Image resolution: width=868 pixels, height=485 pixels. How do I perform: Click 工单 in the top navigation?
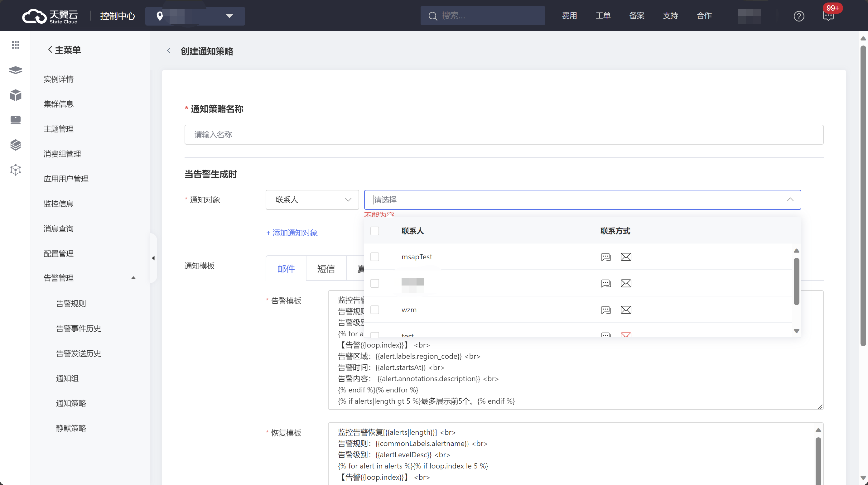coord(603,16)
